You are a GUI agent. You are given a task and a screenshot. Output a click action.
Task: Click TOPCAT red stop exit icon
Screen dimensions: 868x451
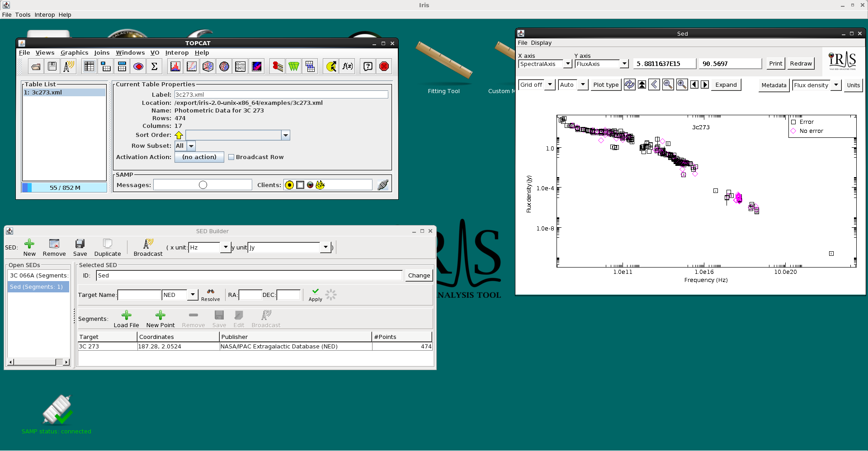384,66
